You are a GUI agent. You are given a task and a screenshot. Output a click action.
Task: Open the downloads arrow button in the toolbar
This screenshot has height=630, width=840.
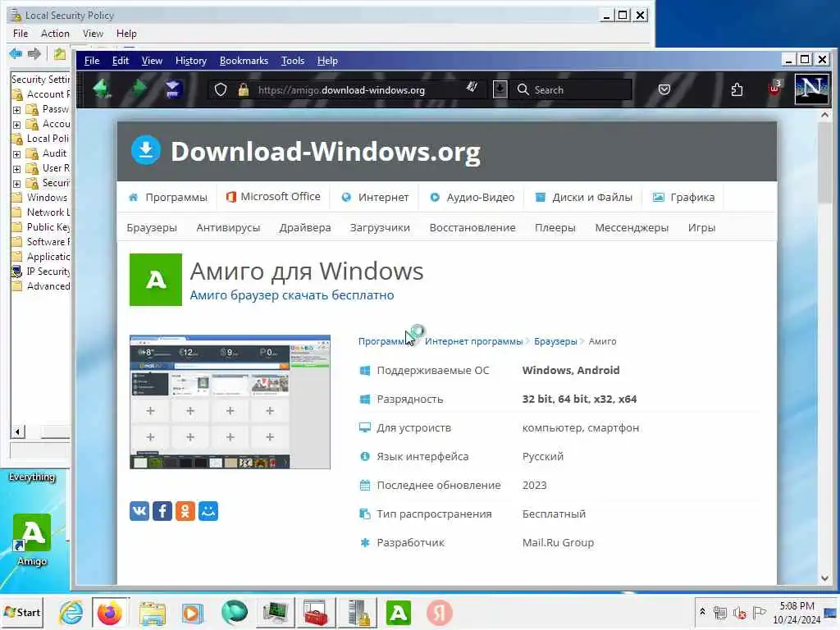tap(500, 89)
